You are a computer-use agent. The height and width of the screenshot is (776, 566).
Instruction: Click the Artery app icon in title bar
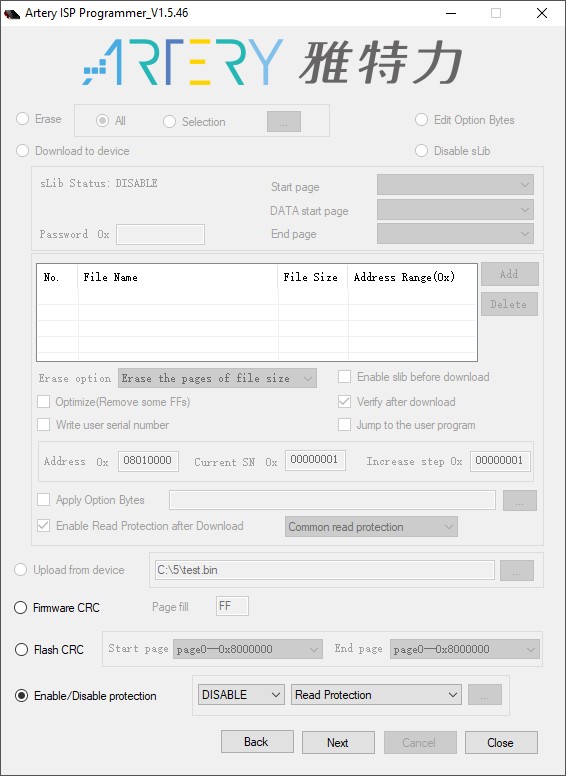point(12,13)
